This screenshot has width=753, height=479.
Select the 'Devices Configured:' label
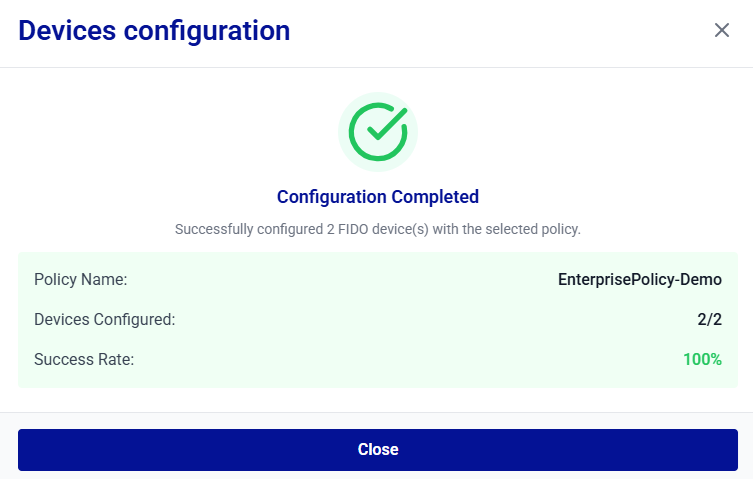105,320
